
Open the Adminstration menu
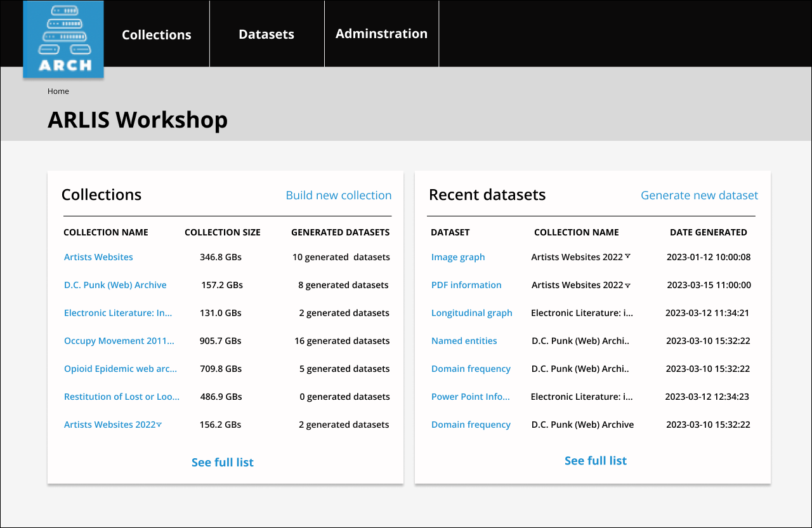point(381,34)
